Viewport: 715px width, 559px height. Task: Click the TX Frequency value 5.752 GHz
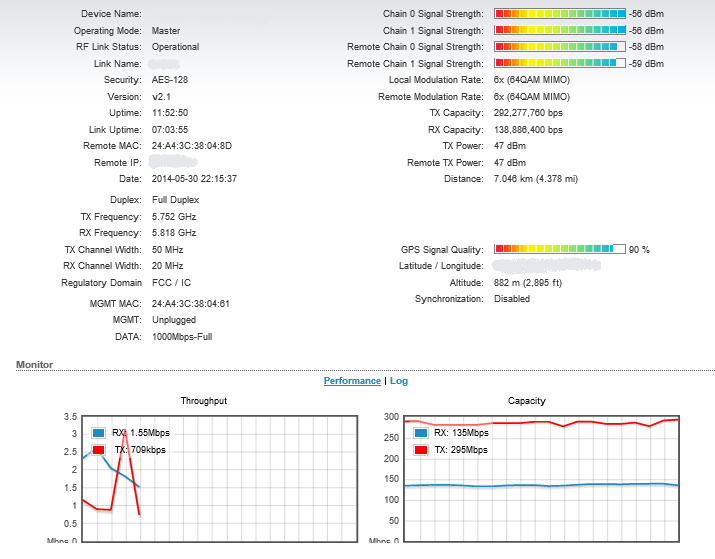(x=174, y=217)
